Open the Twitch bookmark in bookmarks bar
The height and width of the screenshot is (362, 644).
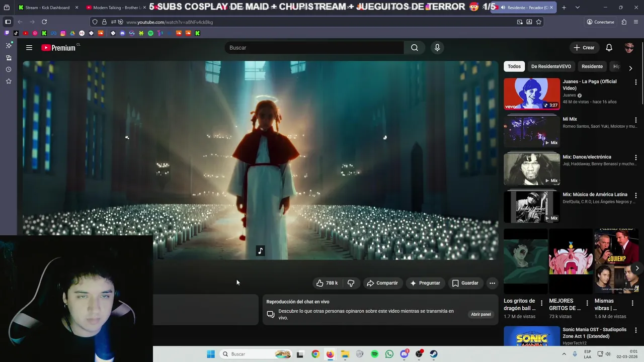7,33
